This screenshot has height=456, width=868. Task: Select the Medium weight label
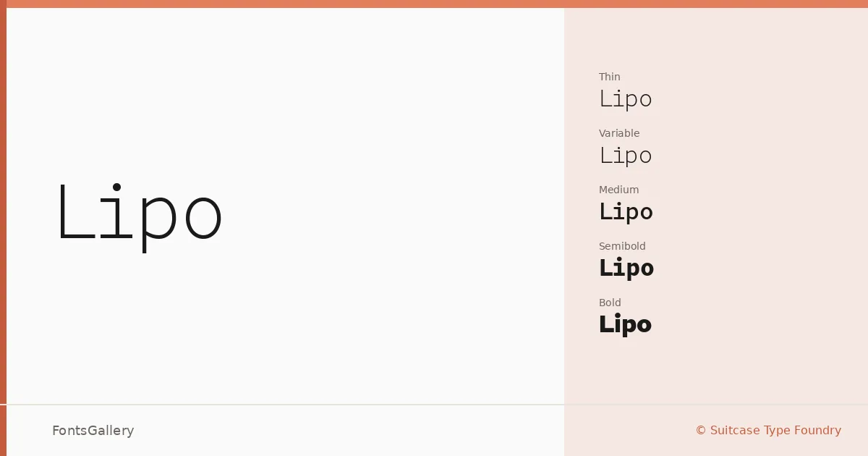tap(619, 190)
